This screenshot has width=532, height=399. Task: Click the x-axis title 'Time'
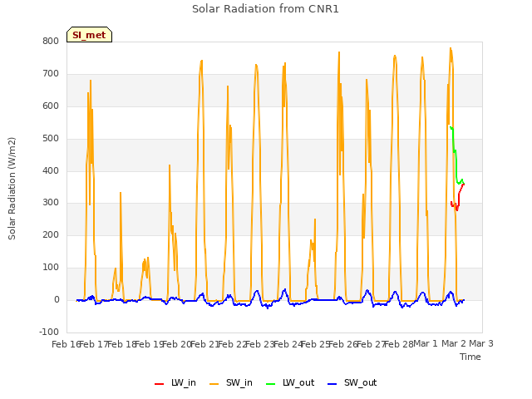470,357
